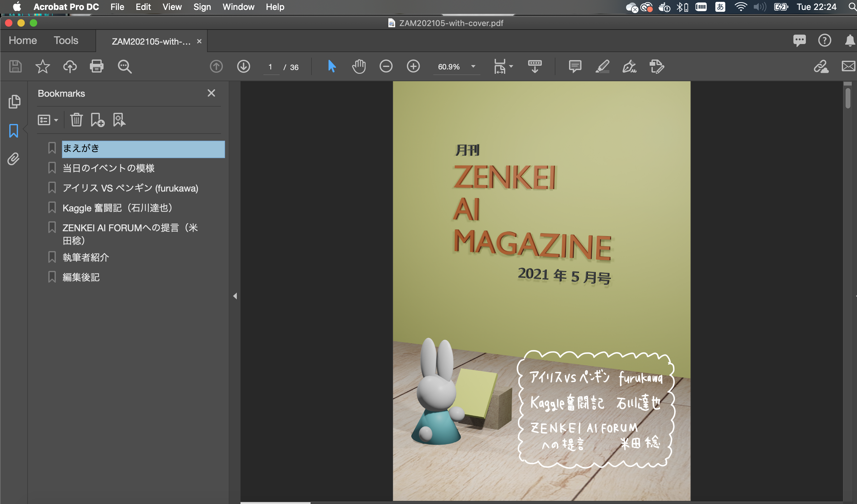Switch Japanese input source あ icon
The height and width of the screenshot is (504, 857).
720,7
